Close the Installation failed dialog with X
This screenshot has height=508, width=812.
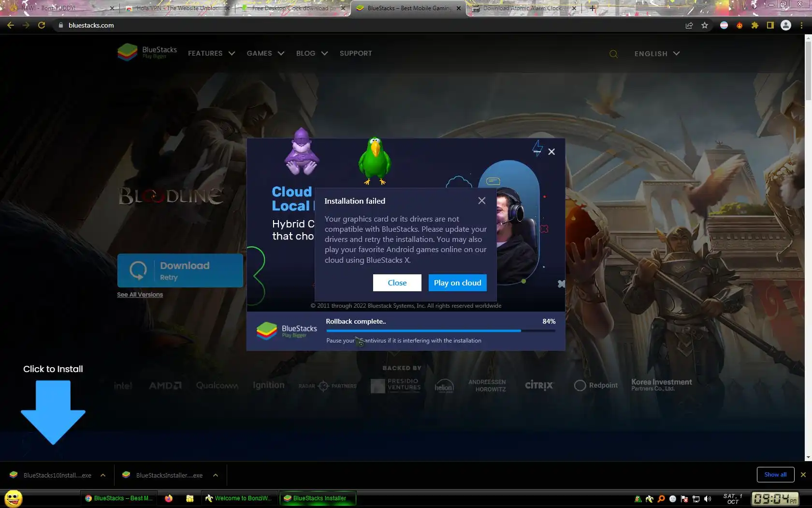[x=481, y=200]
